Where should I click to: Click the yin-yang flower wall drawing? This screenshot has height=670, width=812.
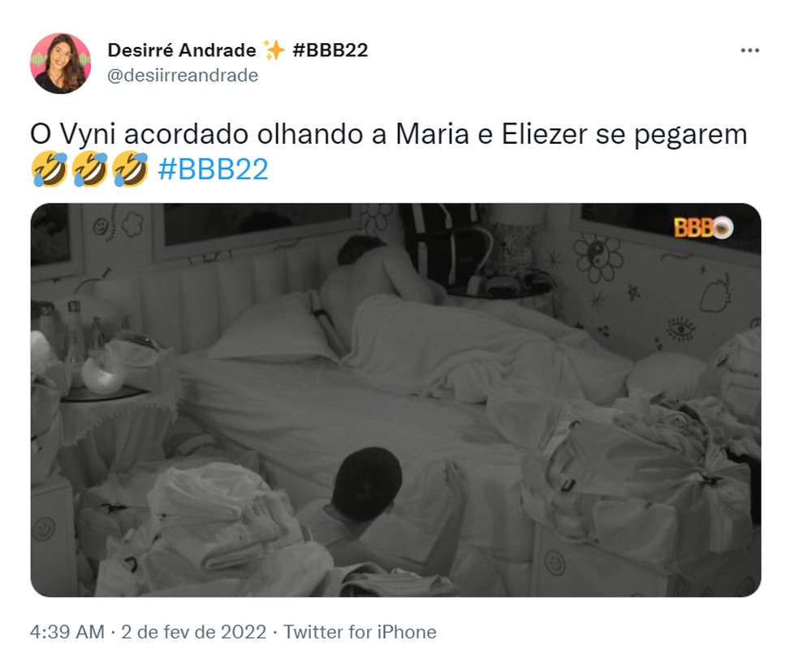598,259
